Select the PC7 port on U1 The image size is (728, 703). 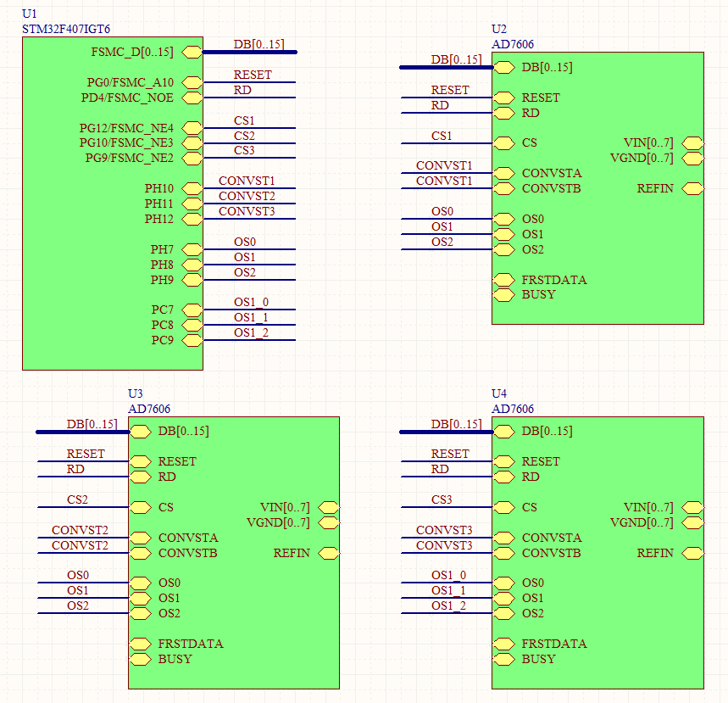tap(192, 310)
